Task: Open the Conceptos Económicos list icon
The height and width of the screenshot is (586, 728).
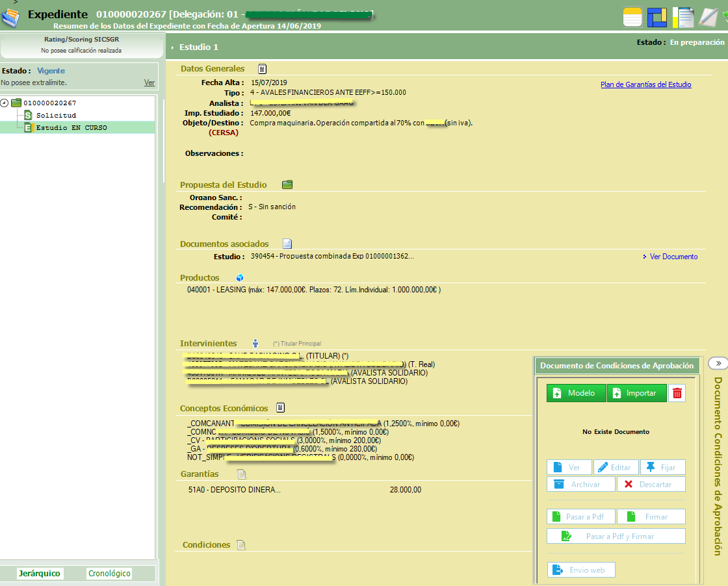Action: (280, 407)
